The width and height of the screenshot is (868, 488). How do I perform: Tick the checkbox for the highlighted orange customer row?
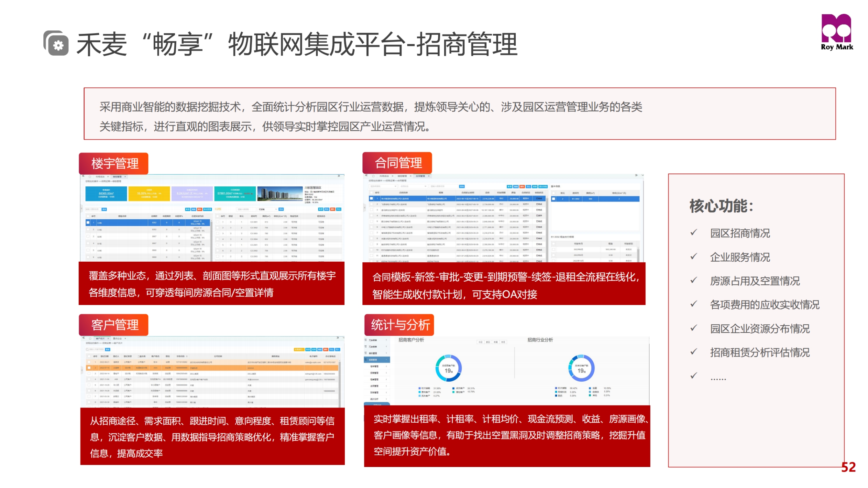pos(89,368)
